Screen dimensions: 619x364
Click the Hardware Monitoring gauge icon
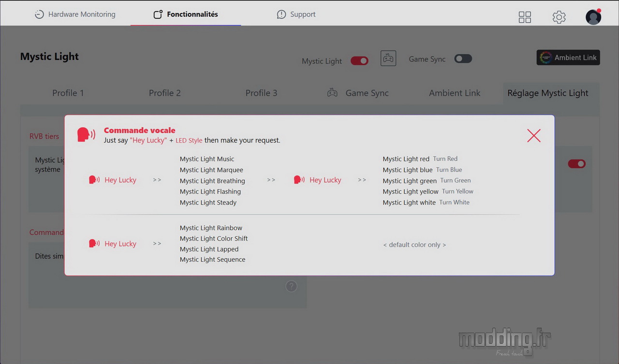[x=39, y=15]
